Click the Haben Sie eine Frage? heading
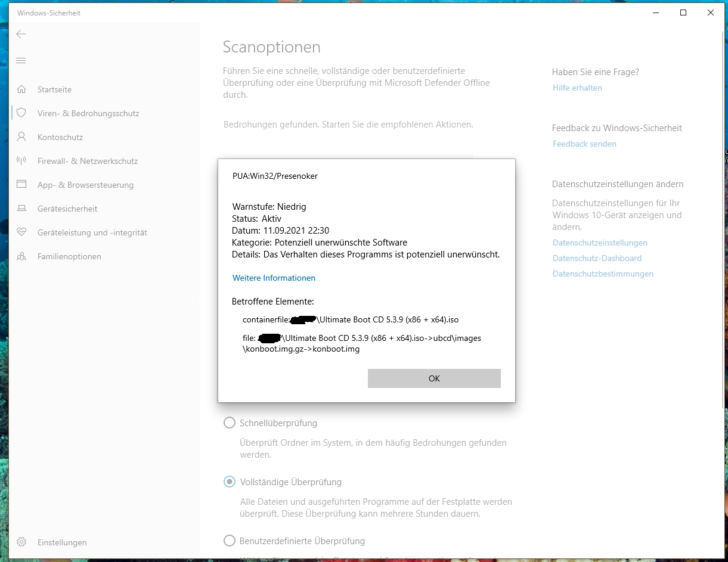 (596, 72)
